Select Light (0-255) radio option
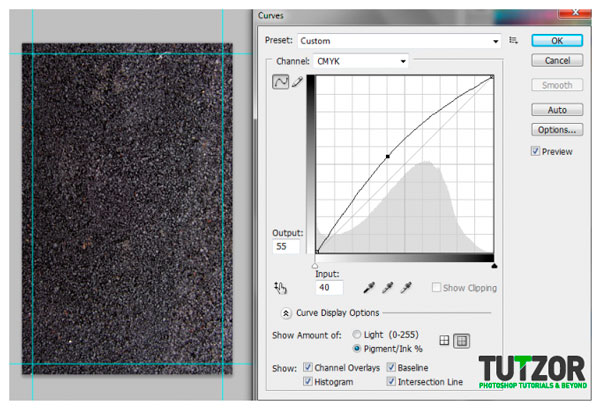The image size is (600, 409). (357, 334)
